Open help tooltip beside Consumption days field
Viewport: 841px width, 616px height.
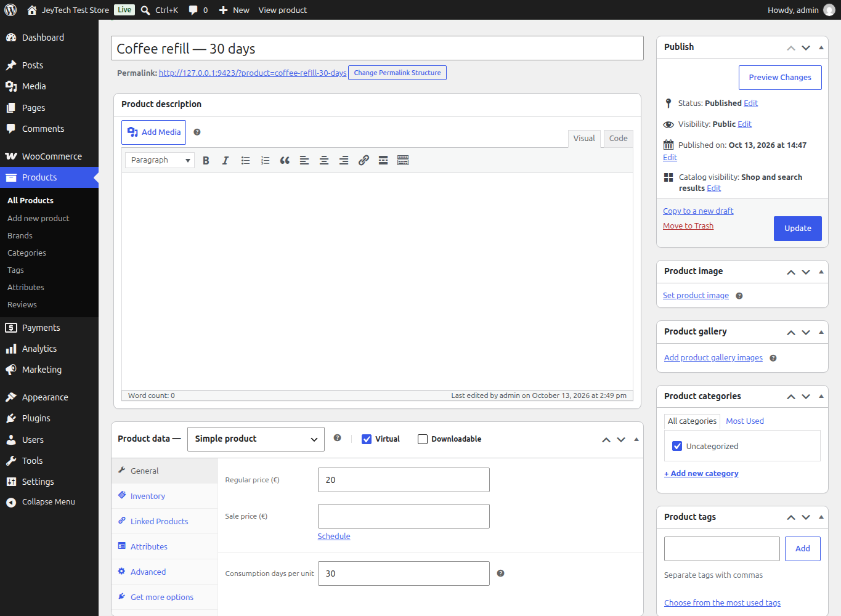500,573
